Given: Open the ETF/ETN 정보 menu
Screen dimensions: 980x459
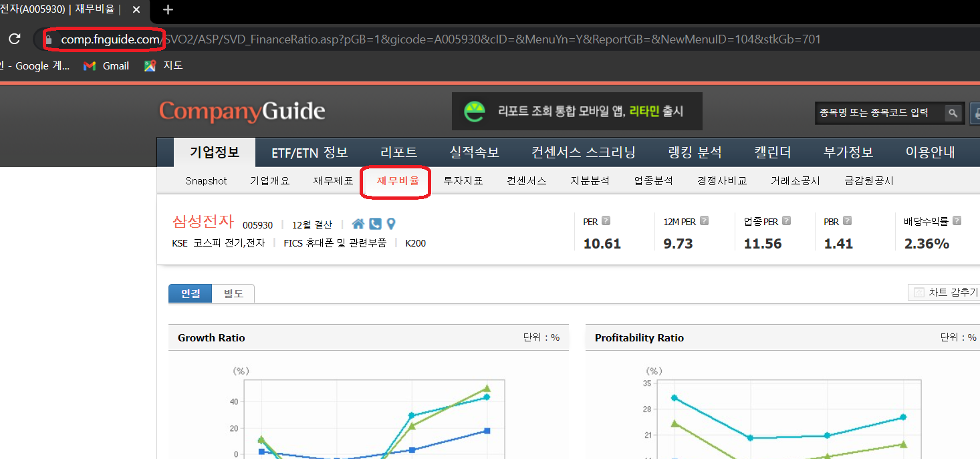Looking at the screenshot, I should pos(310,152).
